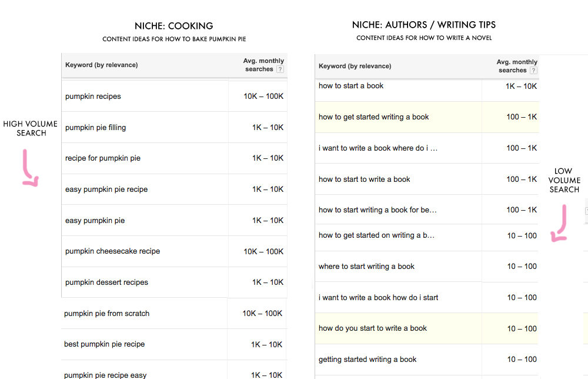Select the keyword 'how to start to write a book'

click(x=365, y=179)
